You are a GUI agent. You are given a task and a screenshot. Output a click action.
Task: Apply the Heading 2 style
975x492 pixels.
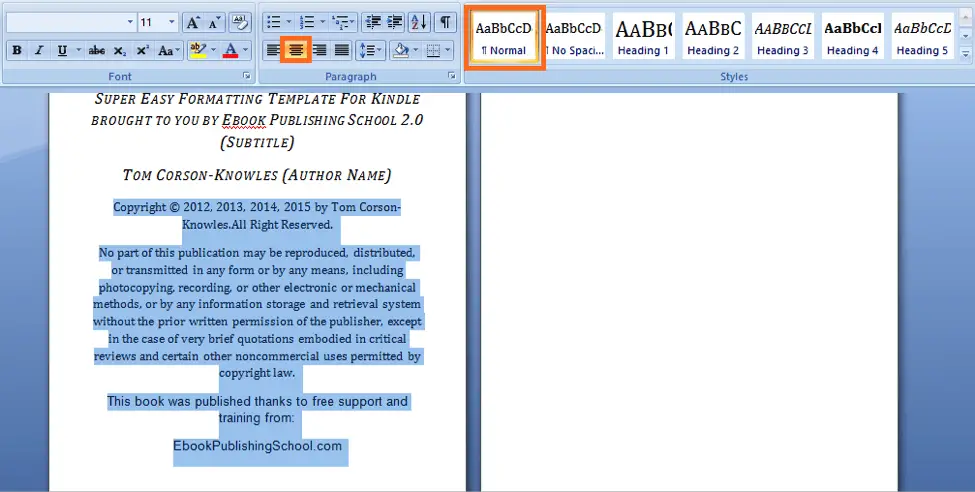click(x=713, y=37)
